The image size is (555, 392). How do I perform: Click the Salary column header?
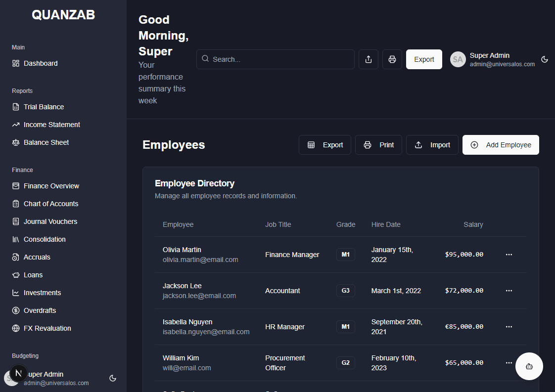(x=473, y=224)
